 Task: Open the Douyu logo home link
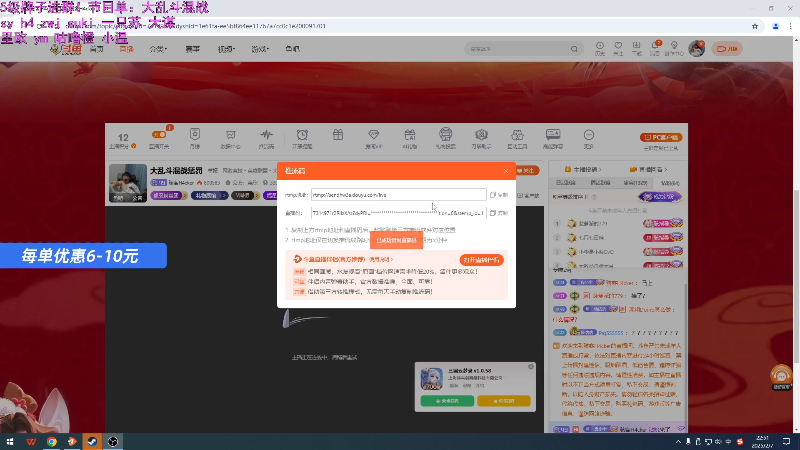(66, 49)
